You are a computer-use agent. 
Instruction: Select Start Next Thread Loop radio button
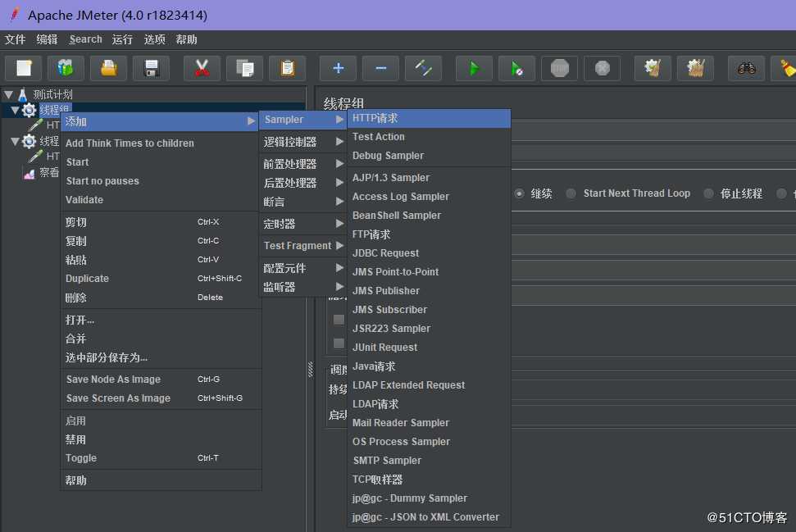click(571, 193)
